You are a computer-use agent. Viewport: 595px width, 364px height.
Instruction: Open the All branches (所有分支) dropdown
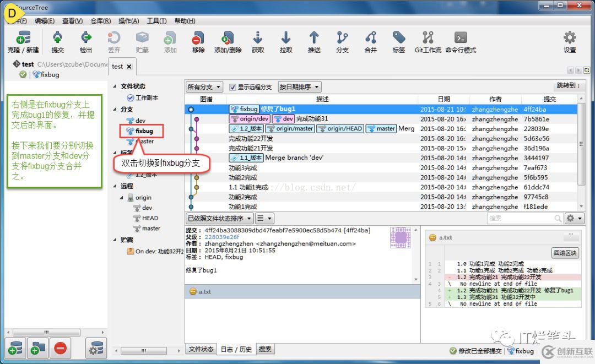coord(204,87)
